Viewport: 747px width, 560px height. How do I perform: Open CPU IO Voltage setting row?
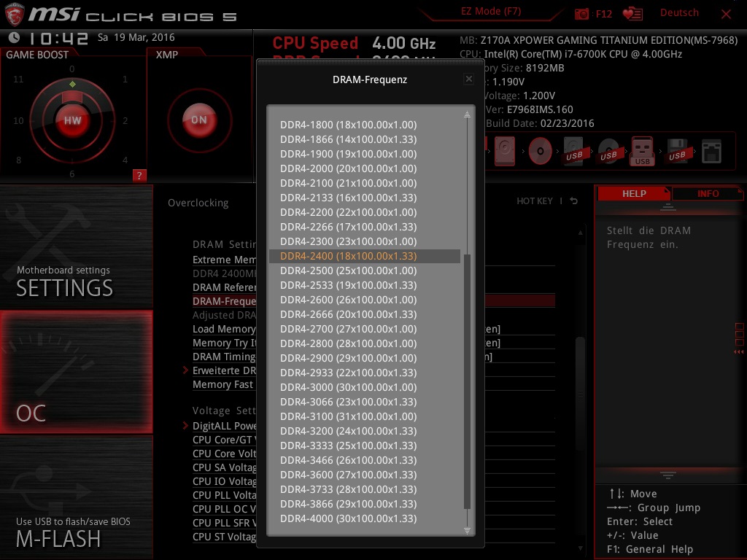click(x=224, y=481)
